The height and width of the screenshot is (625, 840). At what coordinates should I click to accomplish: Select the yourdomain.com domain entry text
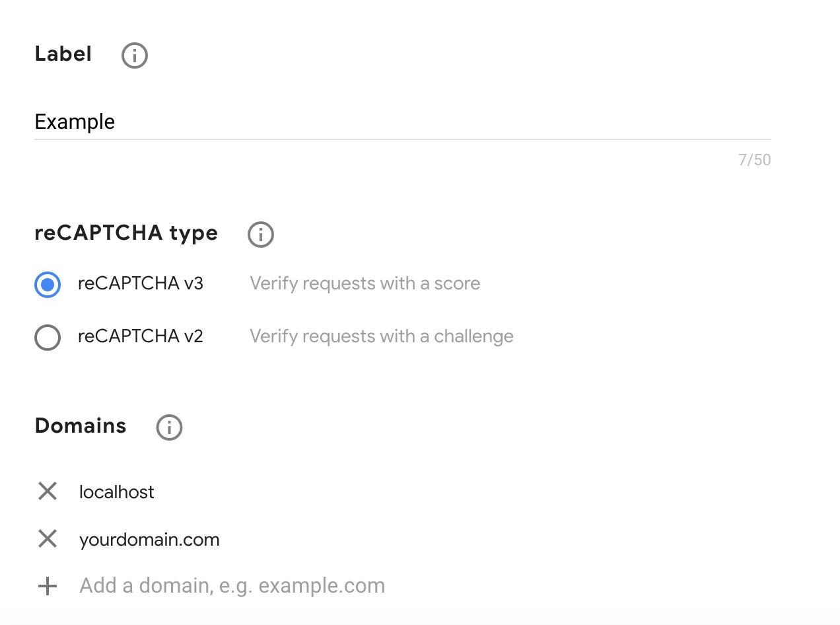(149, 540)
